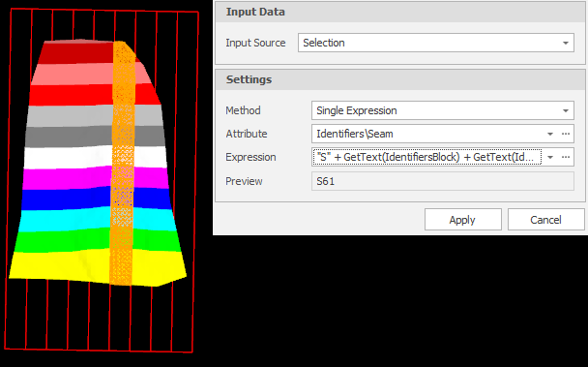Screen dimensions: 588x367
Task: Click the Preview field showing S61
Action: point(443,181)
